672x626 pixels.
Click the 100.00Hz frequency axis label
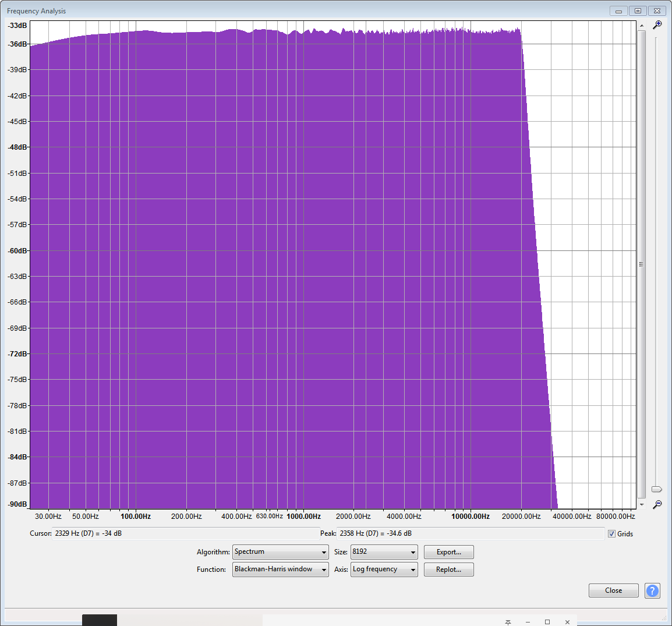click(x=136, y=517)
